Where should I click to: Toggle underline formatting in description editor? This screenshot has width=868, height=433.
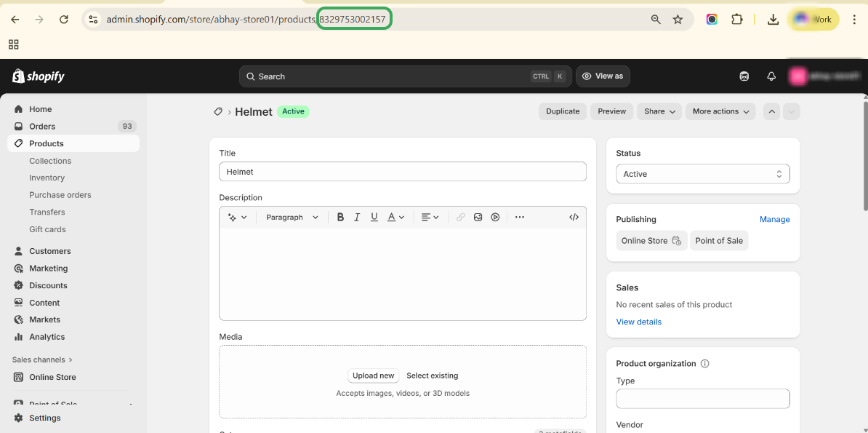coord(374,217)
